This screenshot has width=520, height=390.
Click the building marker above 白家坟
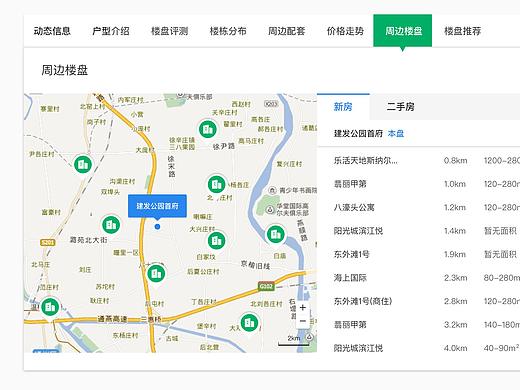tap(216, 240)
